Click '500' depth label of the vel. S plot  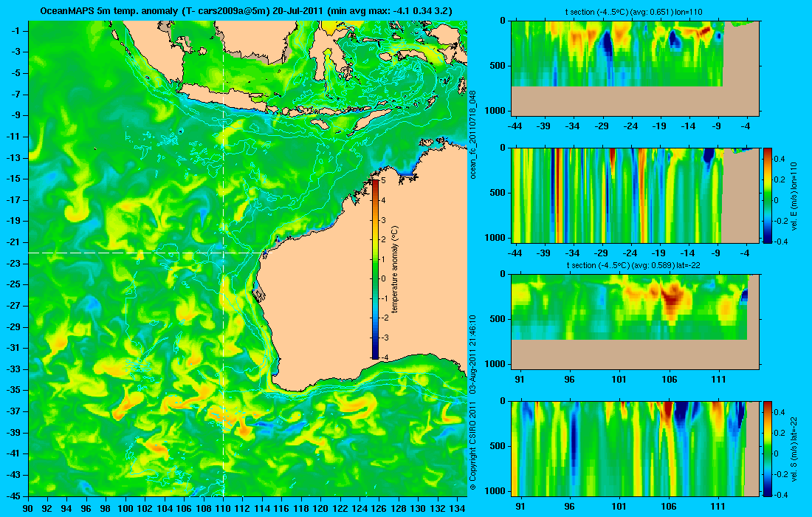point(498,446)
